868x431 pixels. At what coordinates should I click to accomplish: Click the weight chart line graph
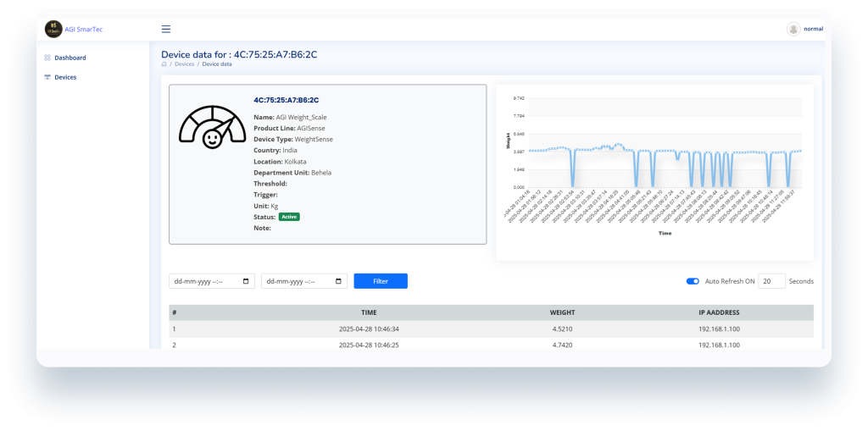pos(665,166)
